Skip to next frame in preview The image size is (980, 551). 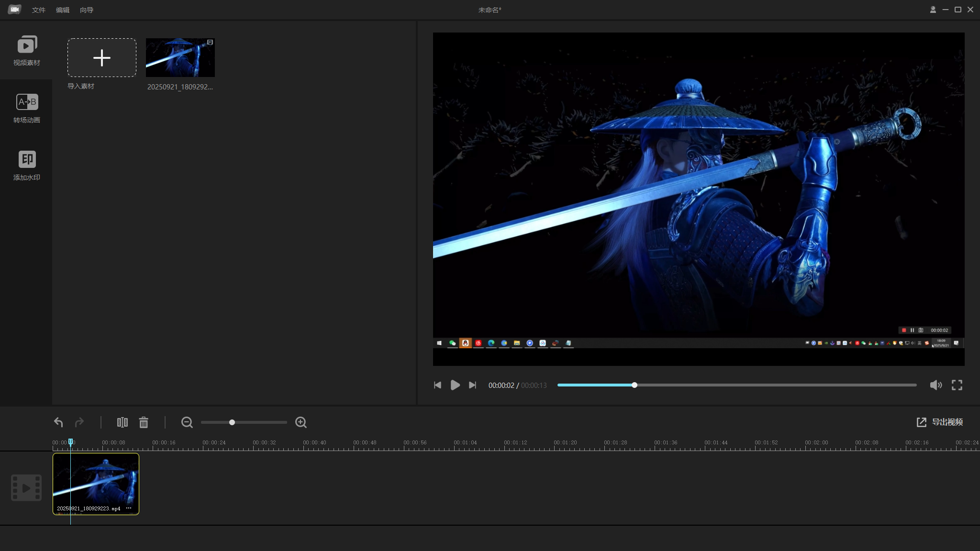point(473,385)
